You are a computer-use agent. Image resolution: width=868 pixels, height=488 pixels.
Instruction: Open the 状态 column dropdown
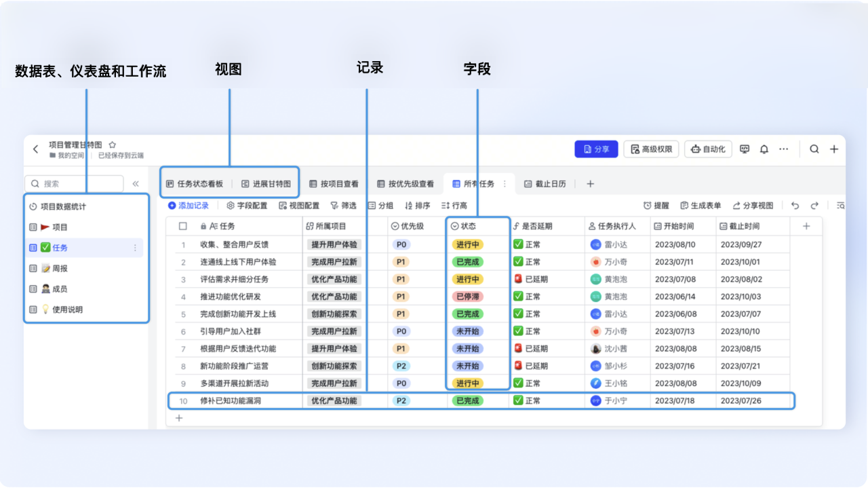coord(454,226)
